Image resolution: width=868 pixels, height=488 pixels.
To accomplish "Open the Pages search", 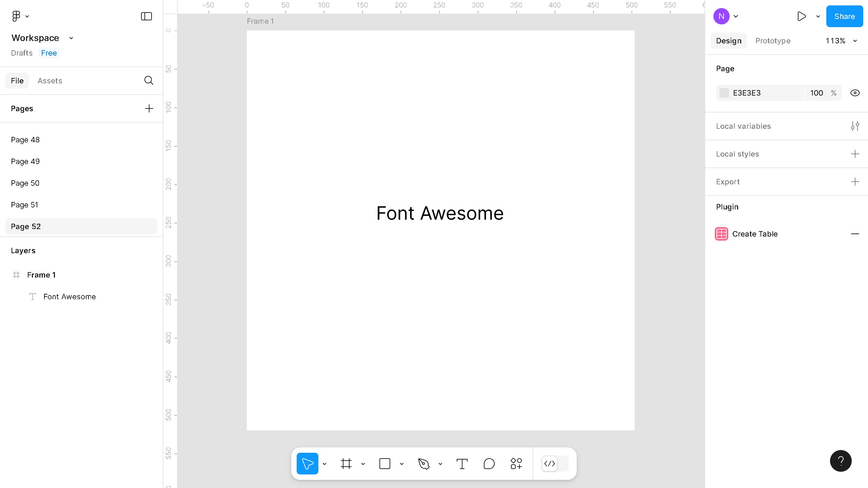I will coord(149,80).
